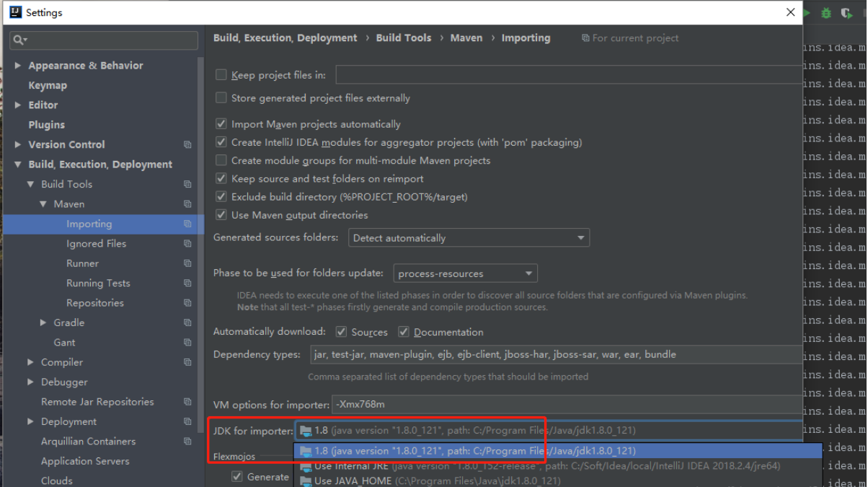Check 'Store generated project files externally'

(221, 98)
